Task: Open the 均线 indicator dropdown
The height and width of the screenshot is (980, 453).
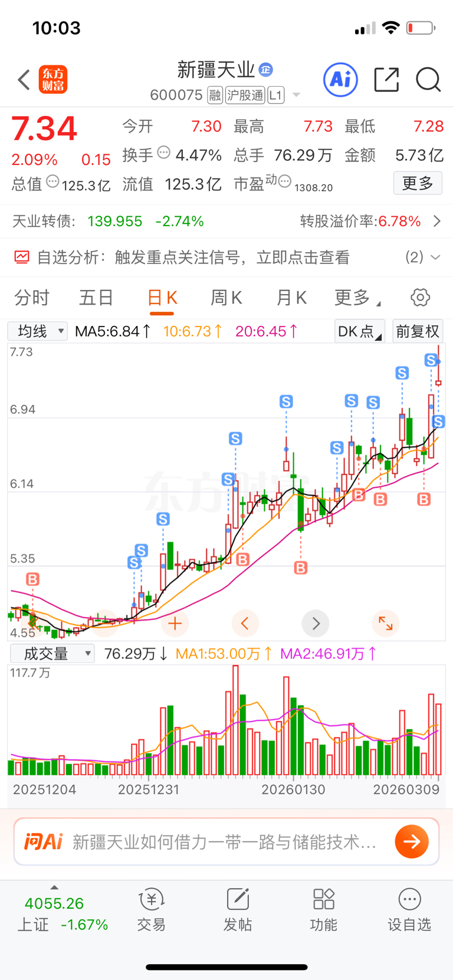Action: click(37, 331)
